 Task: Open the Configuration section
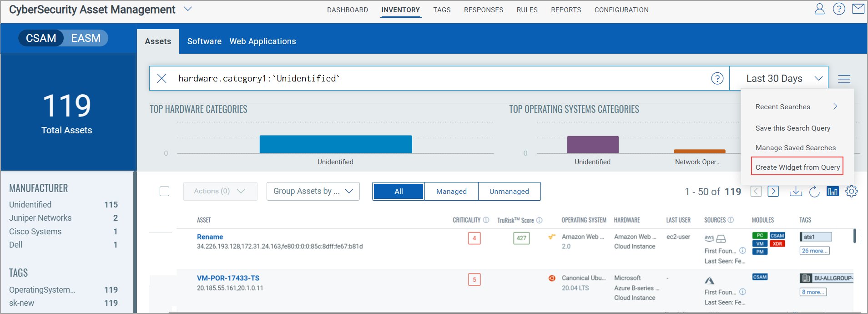[621, 10]
